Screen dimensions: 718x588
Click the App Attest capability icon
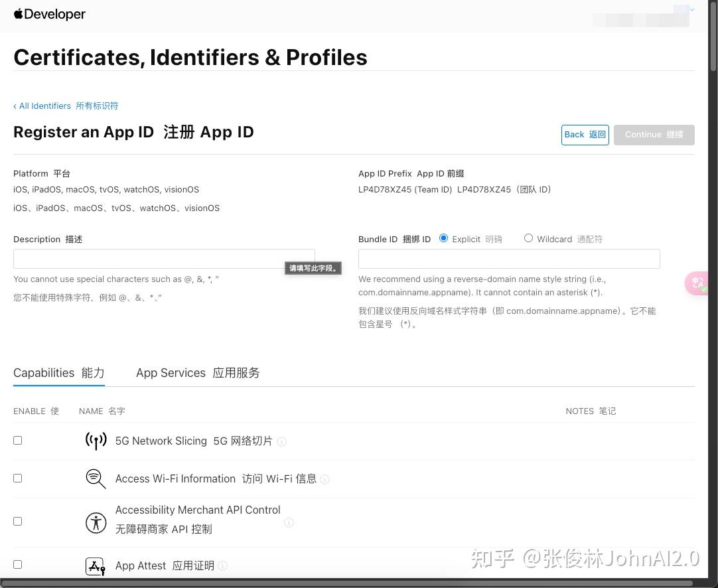pyautogui.click(x=96, y=566)
